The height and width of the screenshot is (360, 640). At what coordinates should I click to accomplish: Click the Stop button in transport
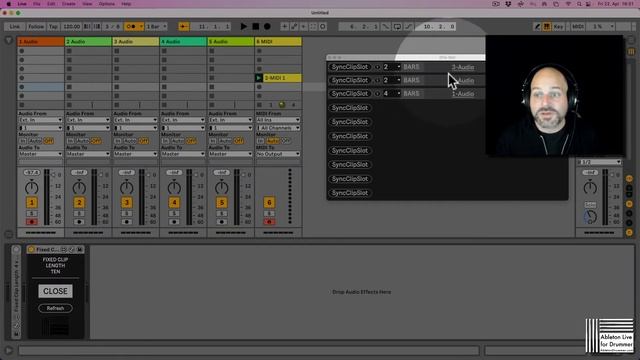pos(256,27)
